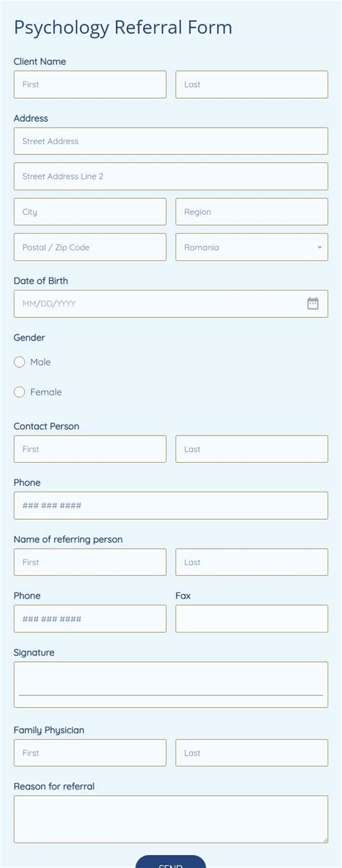Image resolution: width=342 pixels, height=868 pixels.
Task: Select the Female radio button
Action: (x=19, y=392)
